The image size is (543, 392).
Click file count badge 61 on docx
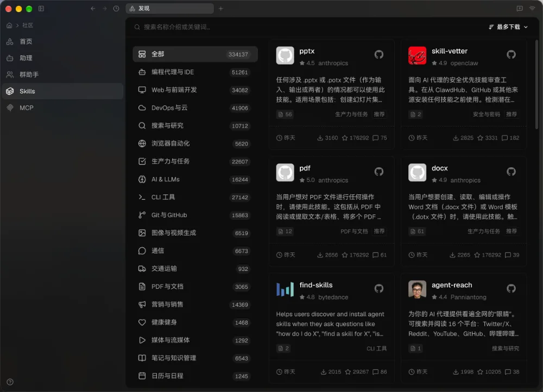pos(417,231)
